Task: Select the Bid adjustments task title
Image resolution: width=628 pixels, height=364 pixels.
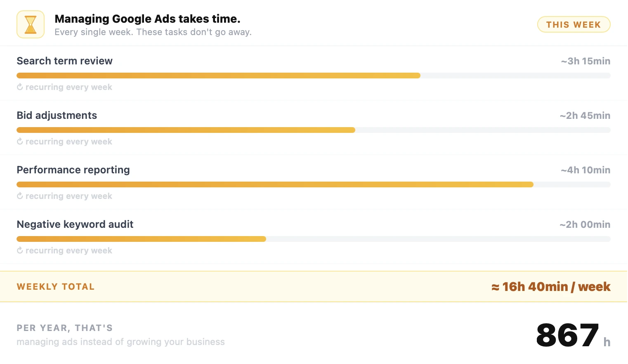Action: 57,115
